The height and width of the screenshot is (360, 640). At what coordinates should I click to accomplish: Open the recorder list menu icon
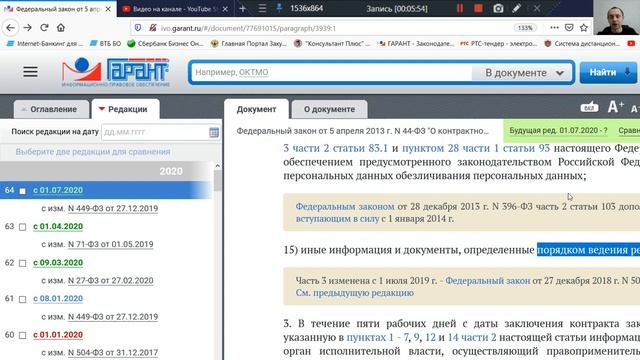[x=262, y=8]
